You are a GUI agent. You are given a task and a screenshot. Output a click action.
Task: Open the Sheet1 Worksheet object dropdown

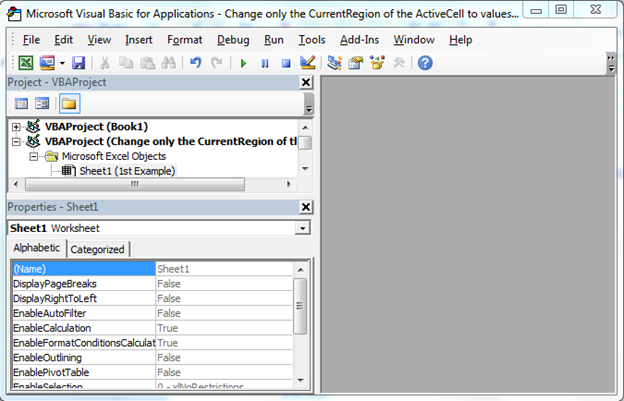point(303,228)
